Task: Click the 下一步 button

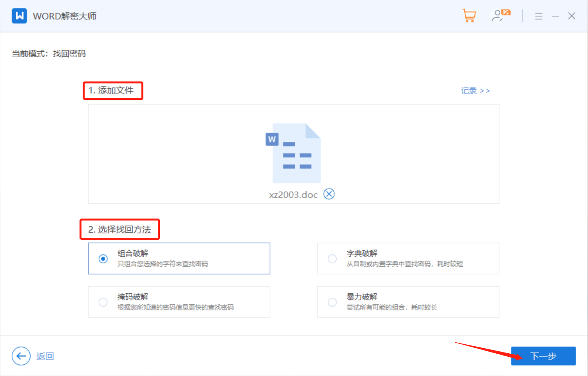Action: click(543, 356)
